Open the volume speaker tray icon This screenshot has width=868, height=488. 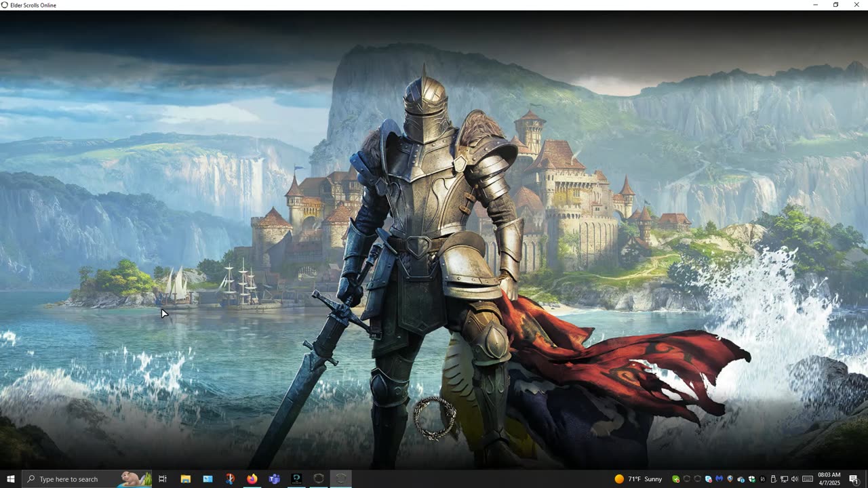(x=794, y=479)
